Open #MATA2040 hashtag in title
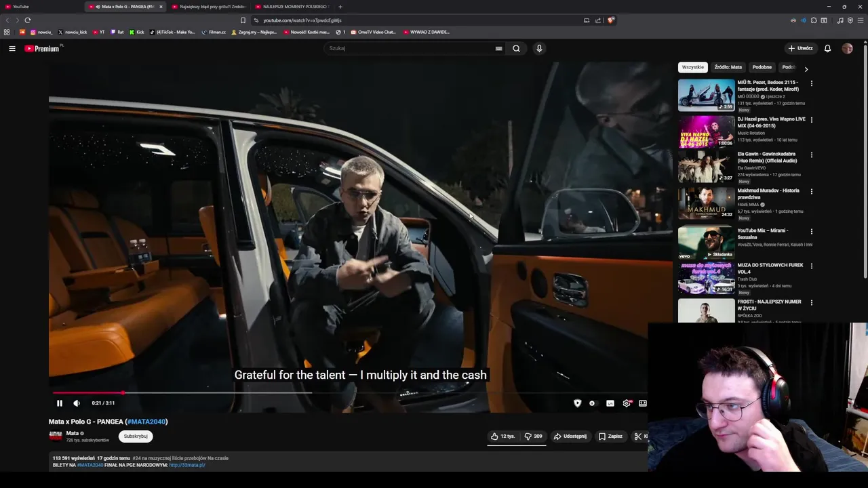This screenshot has width=868, height=488. [x=146, y=422]
